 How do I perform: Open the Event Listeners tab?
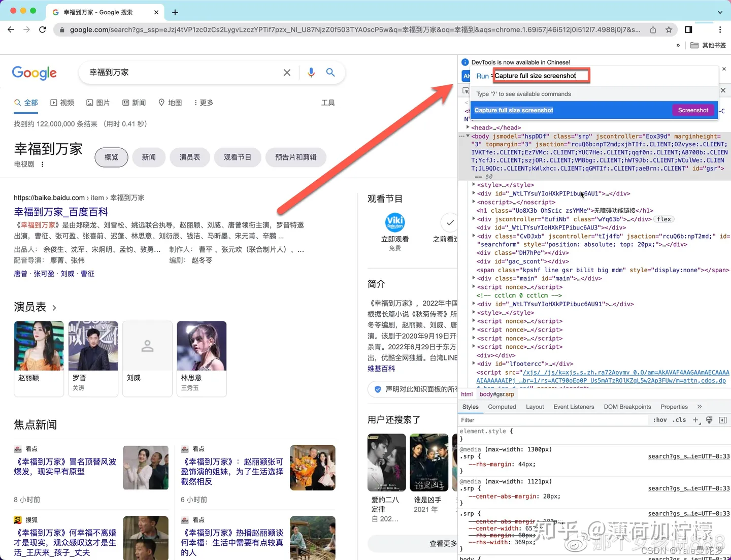click(x=574, y=407)
